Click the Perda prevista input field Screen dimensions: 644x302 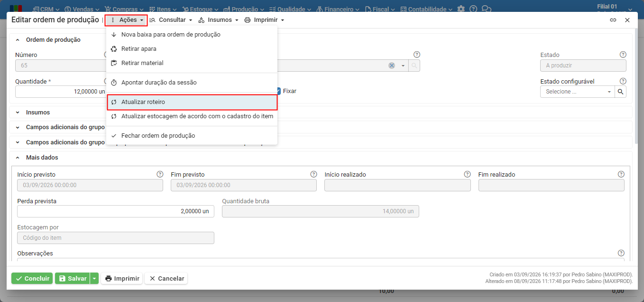click(116, 211)
